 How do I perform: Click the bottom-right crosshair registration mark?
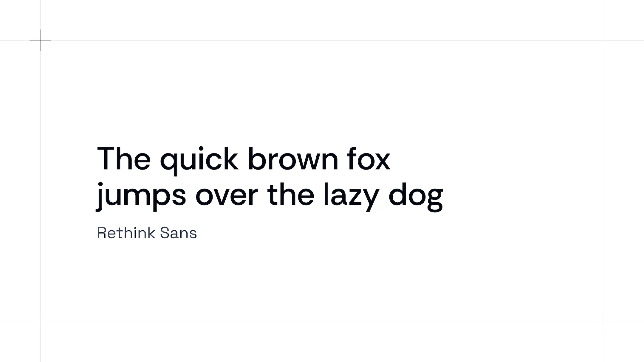click(604, 322)
